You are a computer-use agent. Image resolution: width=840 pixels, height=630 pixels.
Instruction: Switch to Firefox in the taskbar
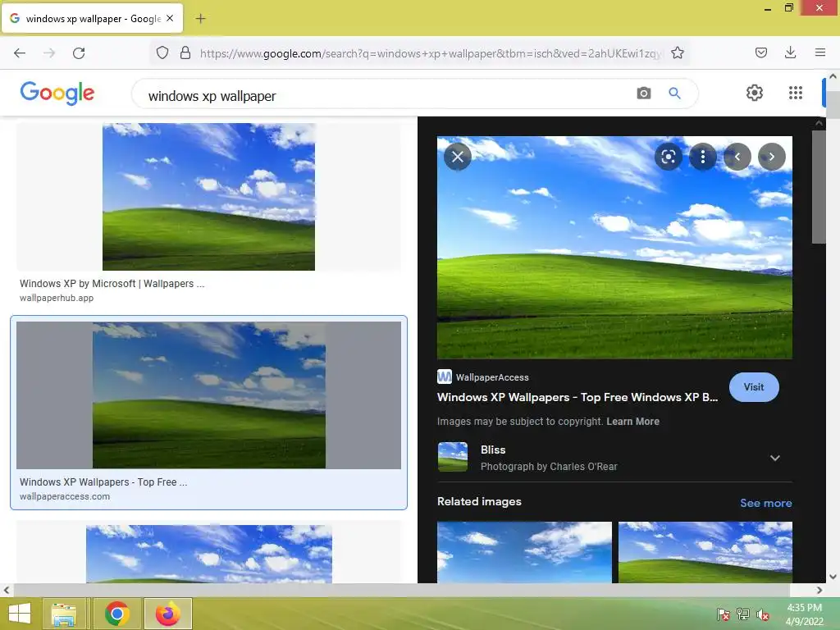click(167, 614)
